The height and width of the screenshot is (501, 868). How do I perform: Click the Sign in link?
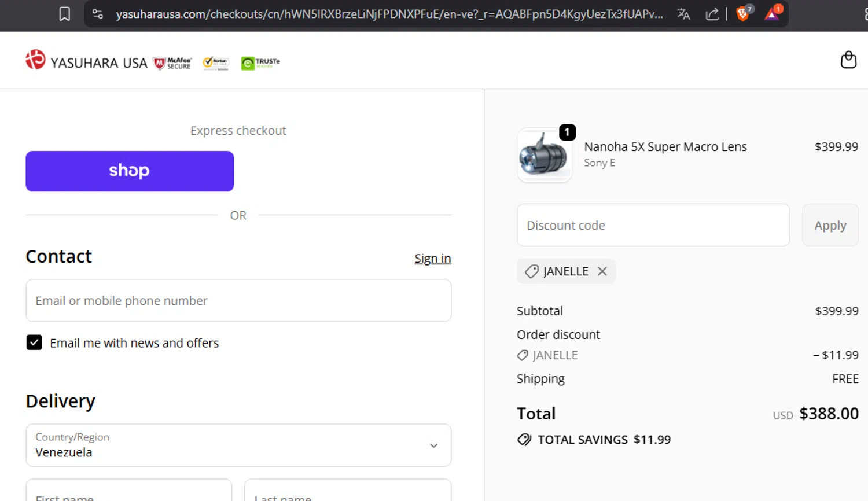tap(432, 259)
